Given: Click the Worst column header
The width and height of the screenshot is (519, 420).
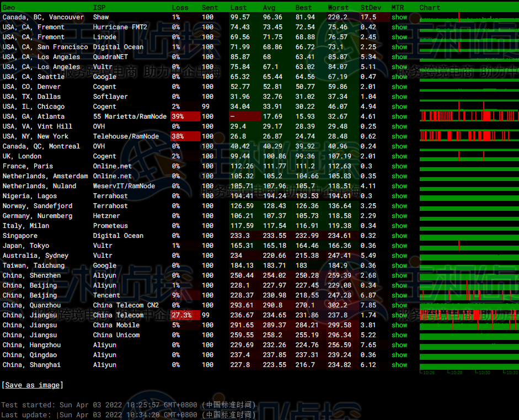Looking at the screenshot, I should [338, 8].
